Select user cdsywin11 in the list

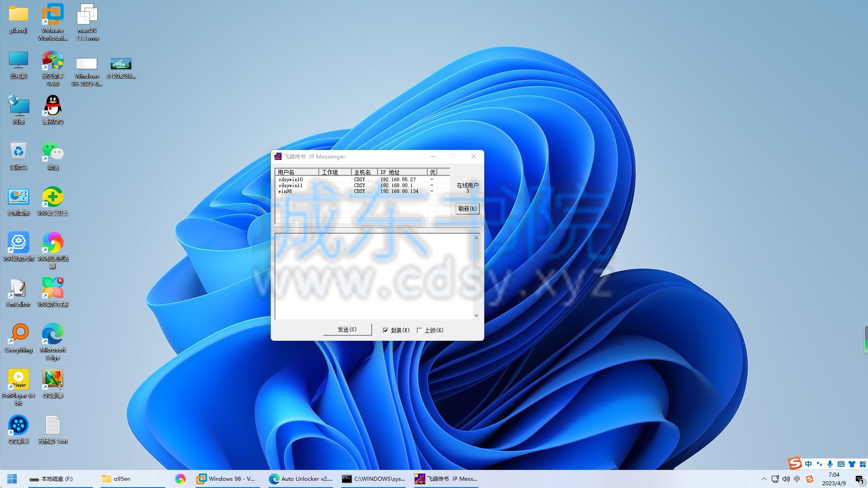click(x=291, y=185)
